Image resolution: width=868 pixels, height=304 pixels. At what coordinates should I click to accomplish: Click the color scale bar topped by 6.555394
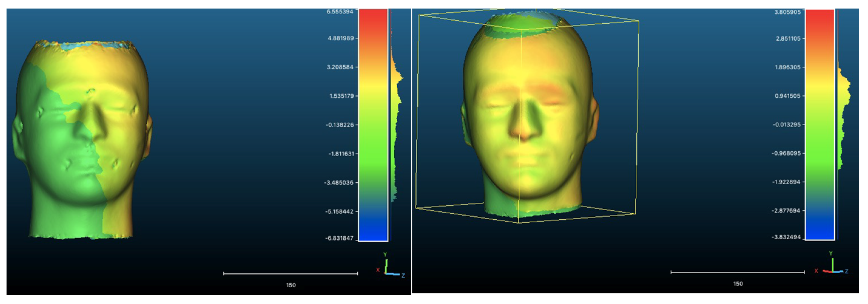coord(373,125)
